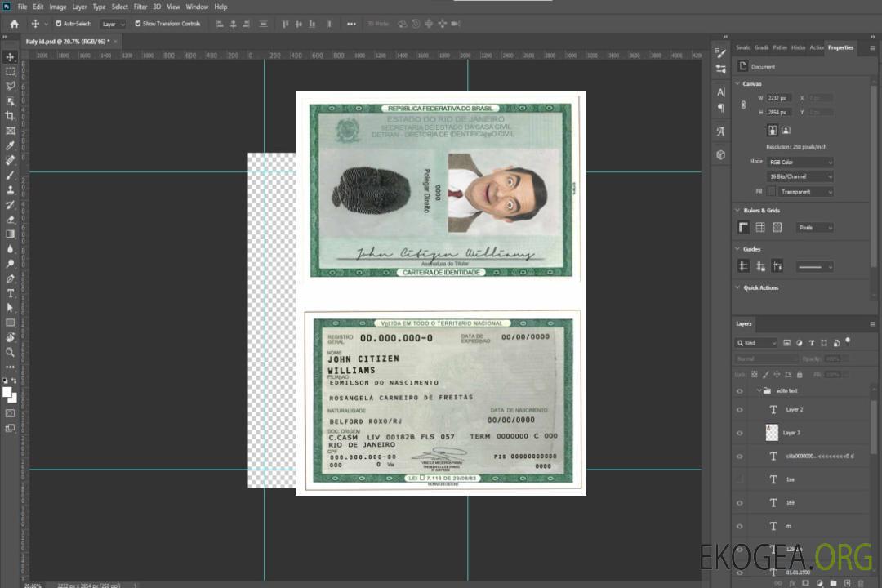
Task: Select the Dodge tool
Action: pyautogui.click(x=10, y=263)
